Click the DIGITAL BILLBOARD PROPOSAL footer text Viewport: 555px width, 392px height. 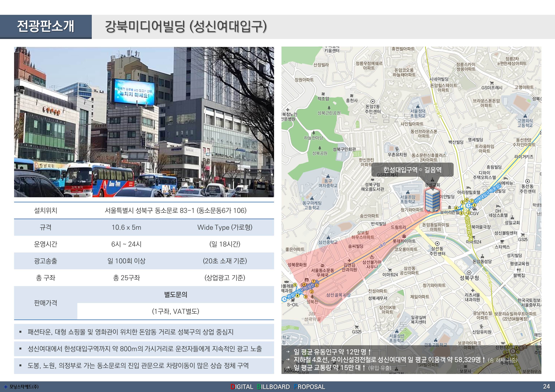(278, 387)
